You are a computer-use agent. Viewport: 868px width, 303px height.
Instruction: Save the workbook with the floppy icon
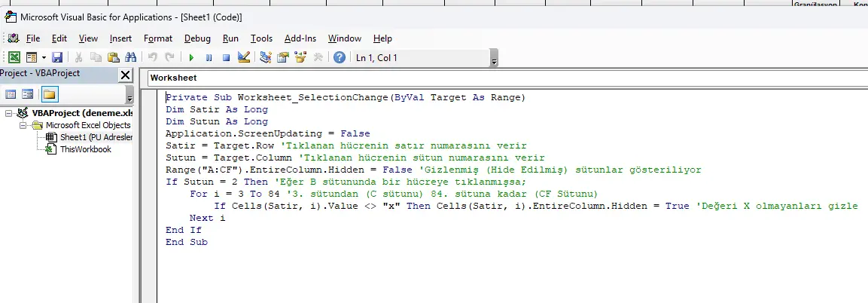pyautogui.click(x=57, y=57)
